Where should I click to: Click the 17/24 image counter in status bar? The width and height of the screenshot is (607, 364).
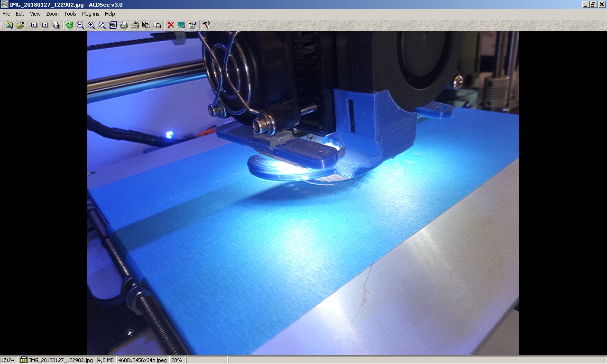coord(9,360)
